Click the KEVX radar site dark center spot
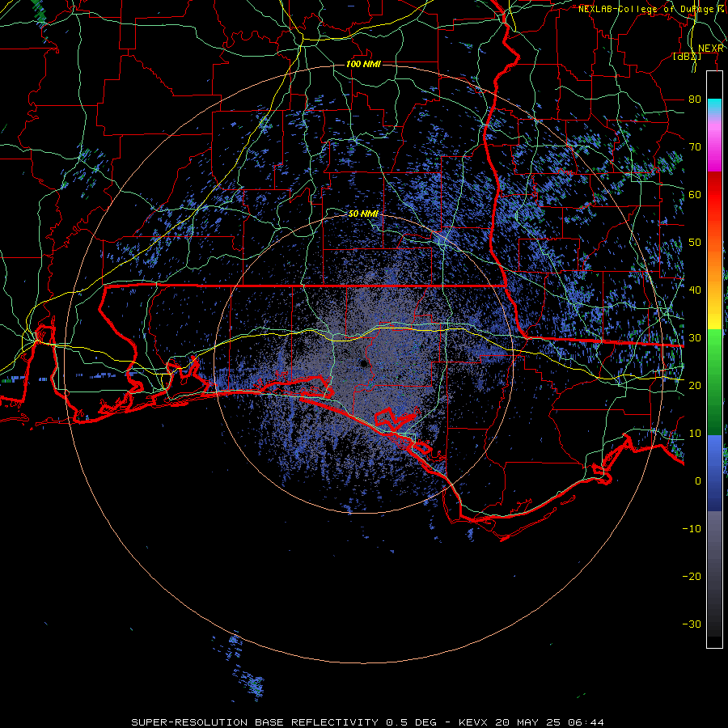728x728 pixels. [x=363, y=364]
